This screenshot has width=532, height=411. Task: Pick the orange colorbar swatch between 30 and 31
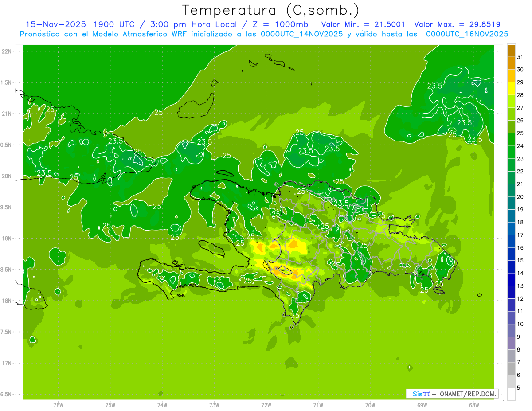click(511, 63)
